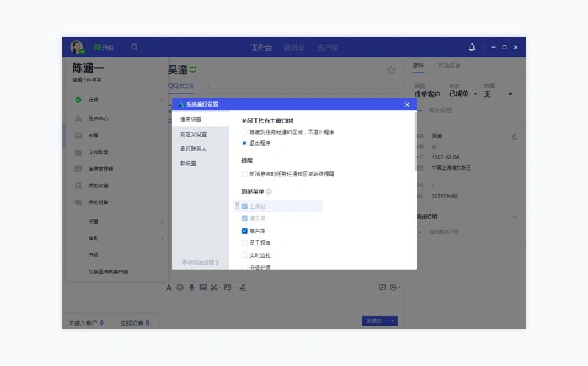
Task: Enable 新消息来时任务栏通知区域始终提醒 checkbox
Action: [245, 174]
